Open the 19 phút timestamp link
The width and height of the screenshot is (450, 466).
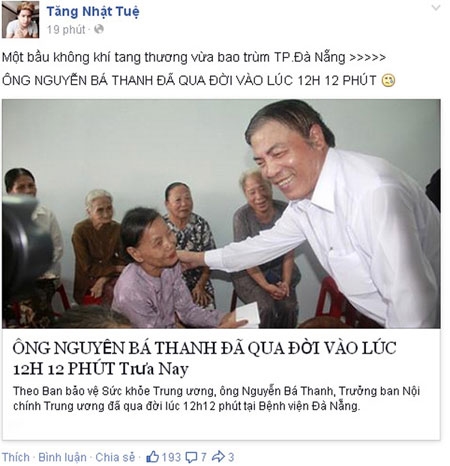point(66,30)
